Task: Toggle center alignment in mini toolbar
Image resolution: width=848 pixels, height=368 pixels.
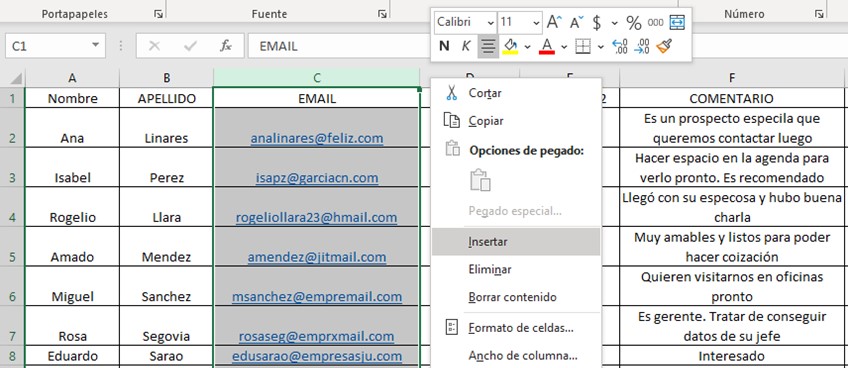Action: (x=488, y=47)
